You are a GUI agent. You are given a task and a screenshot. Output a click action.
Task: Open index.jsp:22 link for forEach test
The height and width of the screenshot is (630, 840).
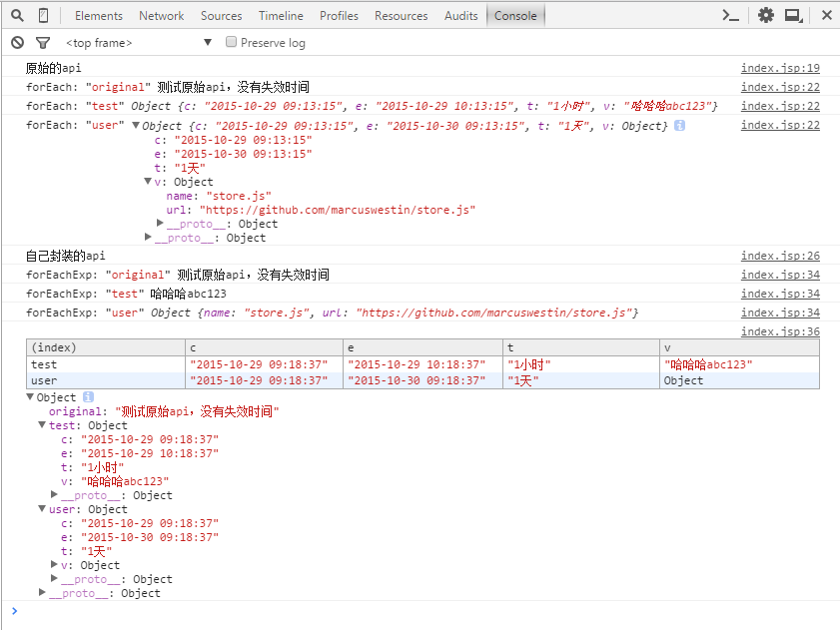click(780, 106)
